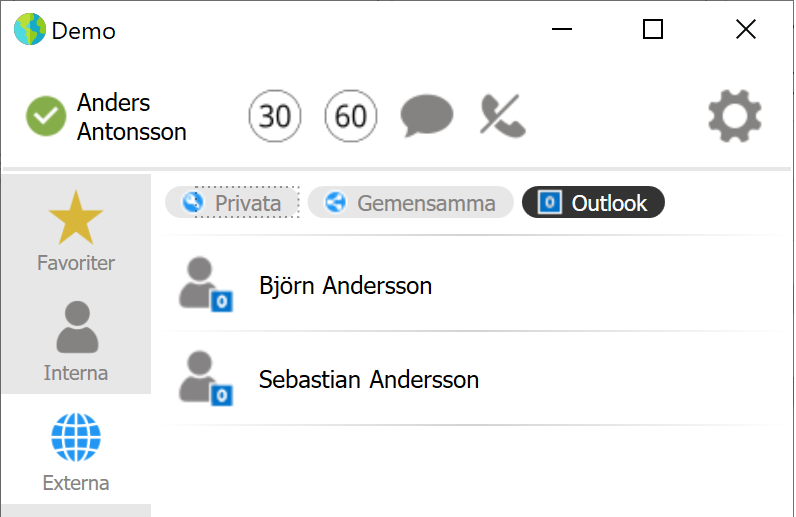Open the chat speech bubble icon
Viewport: 796px width, 517px height.
click(x=426, y=116)
